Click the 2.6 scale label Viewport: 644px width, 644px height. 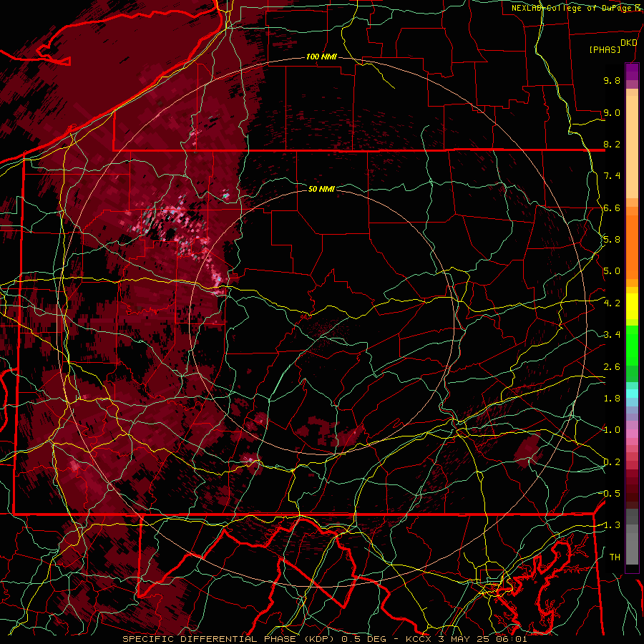pos(612,367)
